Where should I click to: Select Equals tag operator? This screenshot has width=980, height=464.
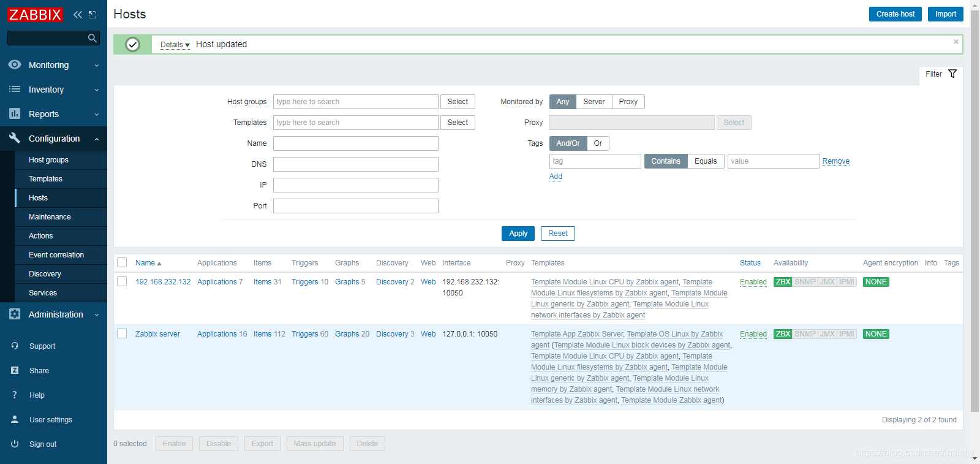(x=706, y=161)
